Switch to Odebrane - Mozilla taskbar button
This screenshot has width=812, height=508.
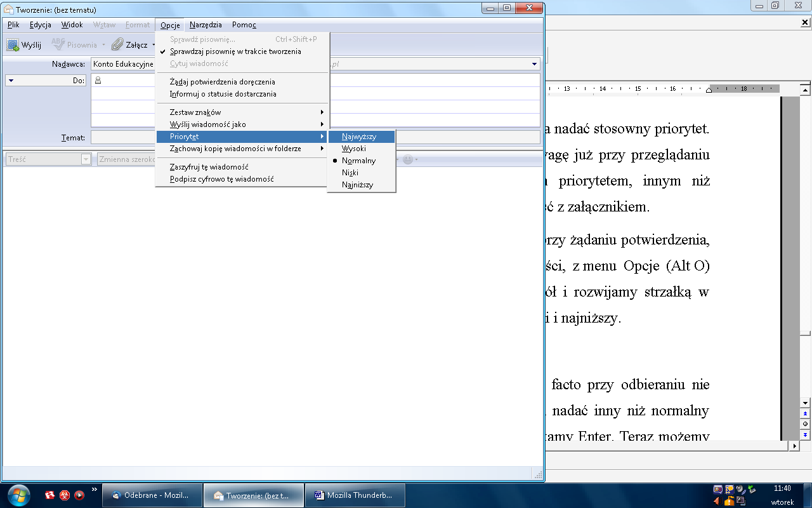pos(153,495)
